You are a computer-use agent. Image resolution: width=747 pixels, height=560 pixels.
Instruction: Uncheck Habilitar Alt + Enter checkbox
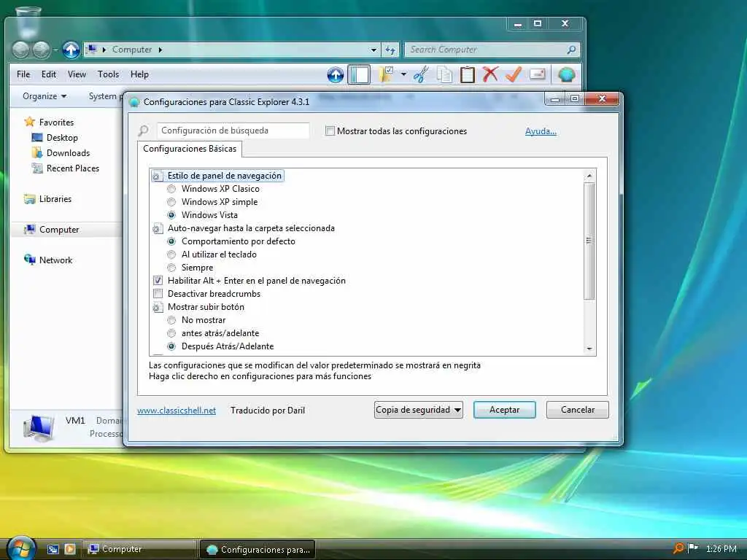coord(158,281)
